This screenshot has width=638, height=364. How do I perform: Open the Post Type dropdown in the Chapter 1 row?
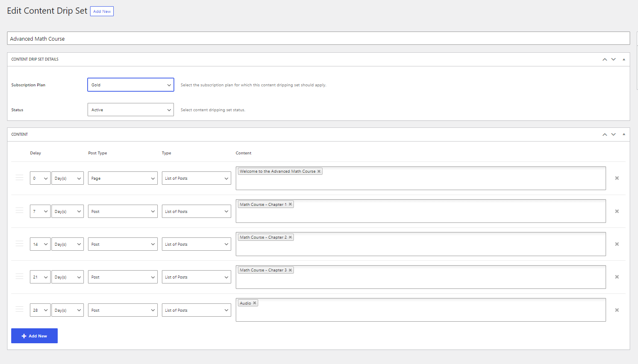point(123,211)
